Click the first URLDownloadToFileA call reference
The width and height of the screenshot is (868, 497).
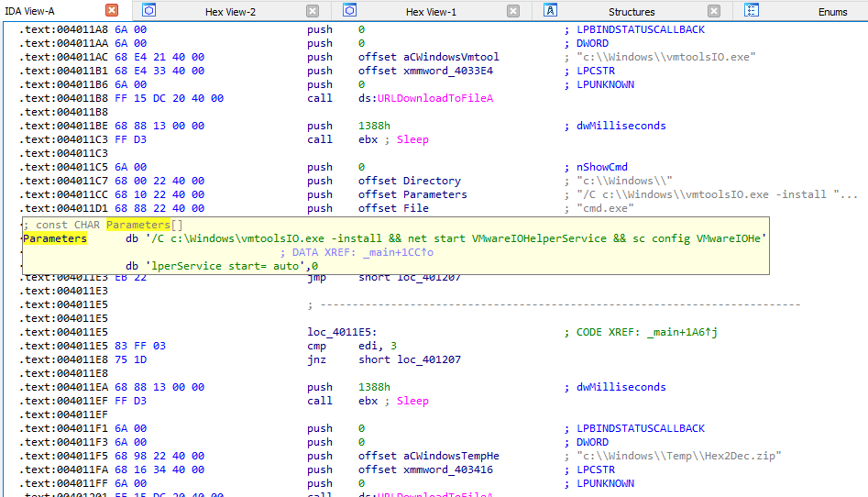435,98
